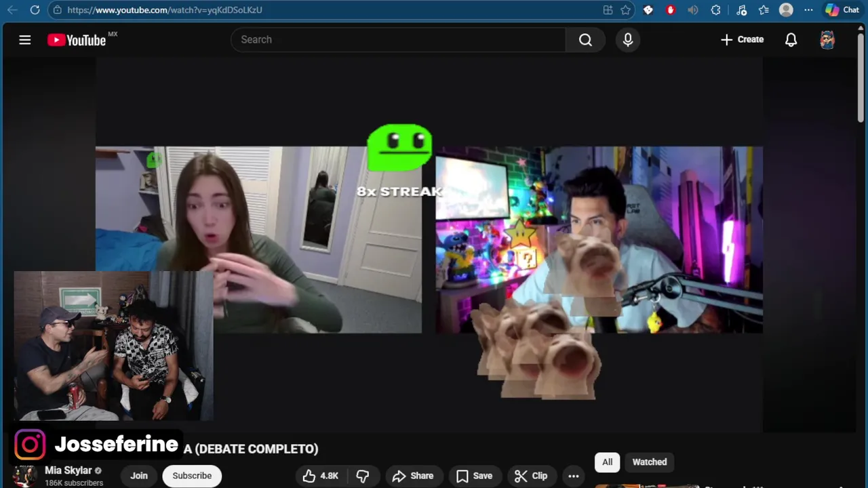This screenshot has height=488, width=868.
Task: Open more actions three-dot menu
Action: point(574,476)
